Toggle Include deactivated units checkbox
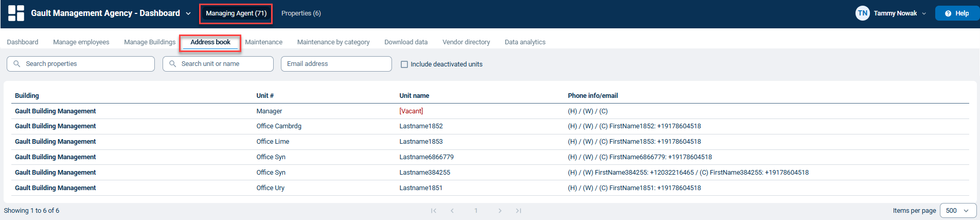 (x=404, y=64)
